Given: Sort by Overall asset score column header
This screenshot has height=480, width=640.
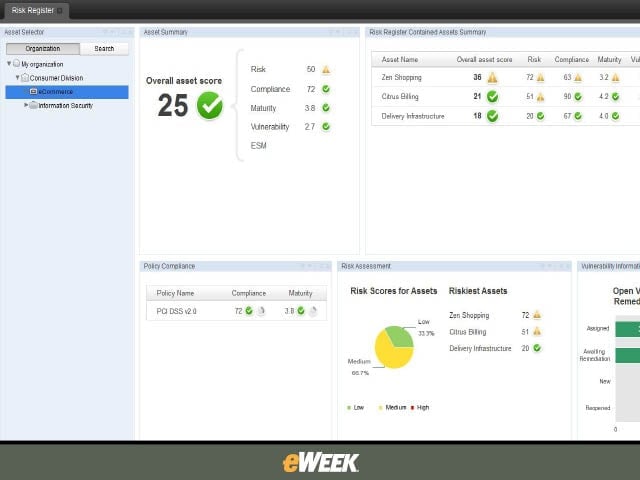Looking at the screenshot, I should (x=484, y=60).
